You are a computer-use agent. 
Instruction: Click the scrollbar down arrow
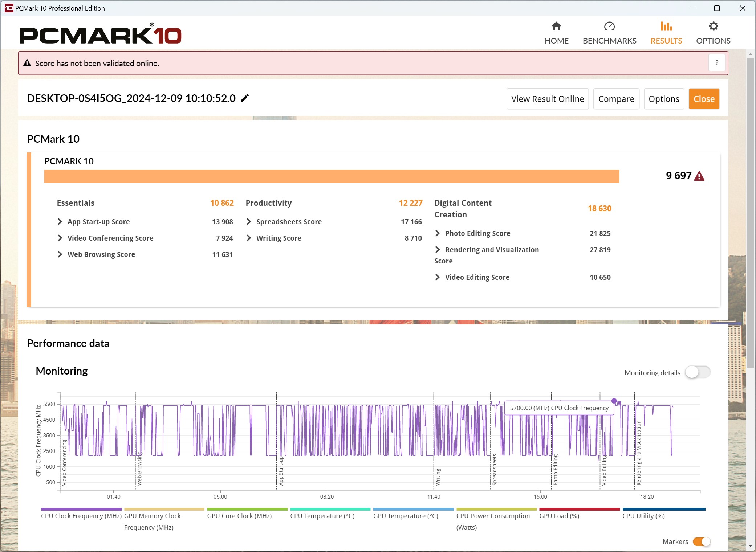pyautogui.click(x=750, y=546)
